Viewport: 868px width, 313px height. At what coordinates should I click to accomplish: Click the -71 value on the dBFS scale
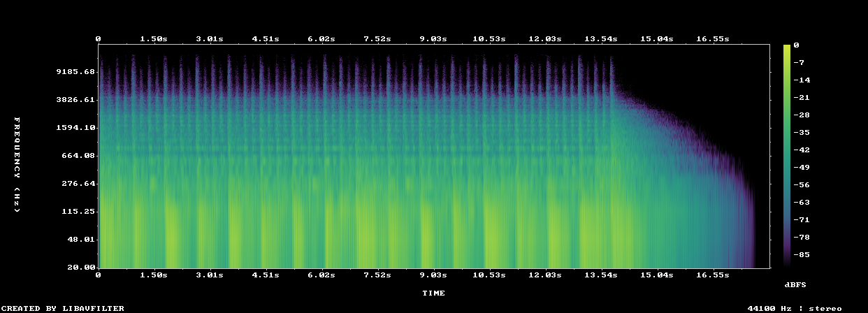tap(802, 220)
